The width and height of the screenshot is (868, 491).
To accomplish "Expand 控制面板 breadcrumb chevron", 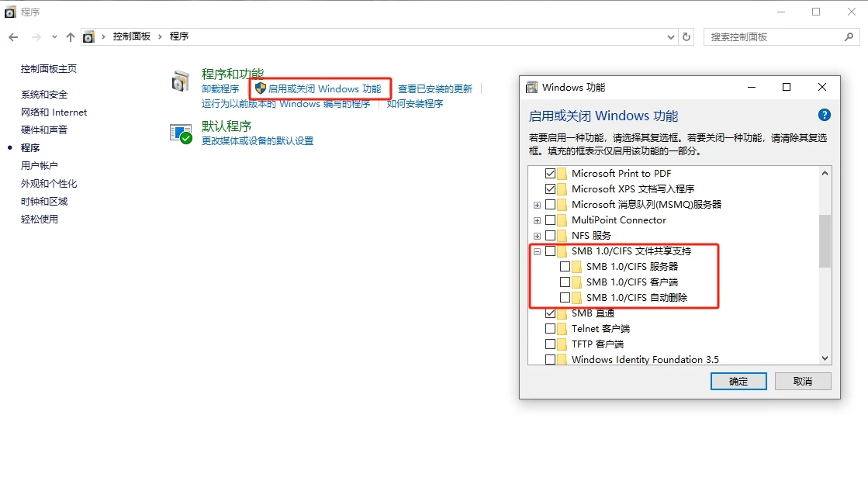I will (x=160, y=36).
